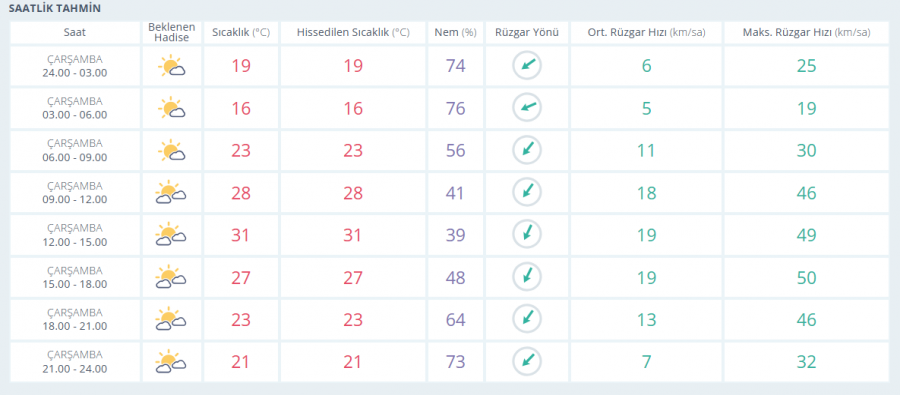
Task: Click wind direction arrow for 21.00 - 24.00
Action: [x=527, y=361]
